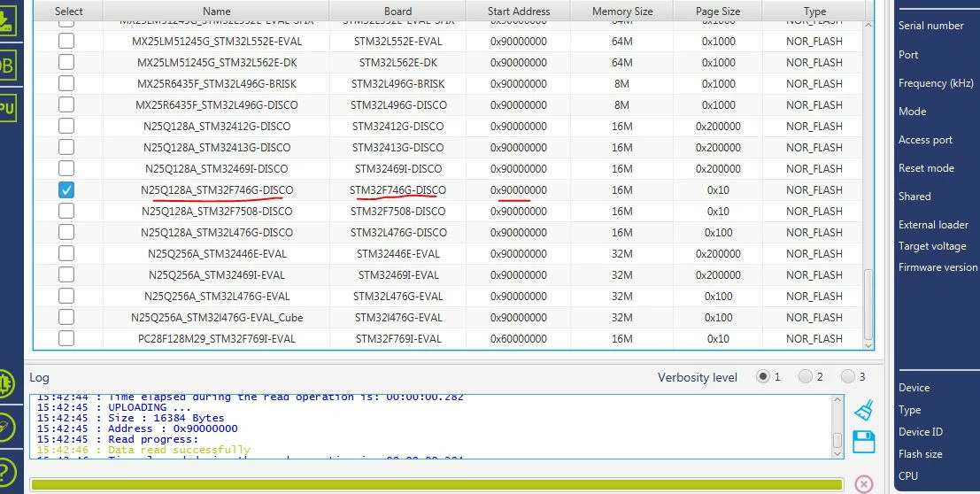The width and height of the screenshot is (980, 494).
Task: Sort by the Memory Size column header
Action: point(621,11)
